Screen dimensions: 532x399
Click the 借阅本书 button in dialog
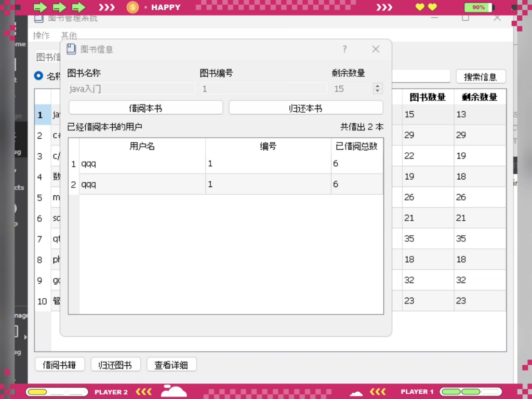145,108
